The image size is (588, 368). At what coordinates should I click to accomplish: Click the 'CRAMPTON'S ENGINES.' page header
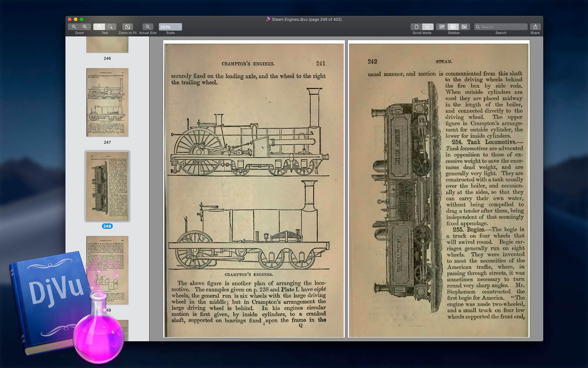click(248, 64)
